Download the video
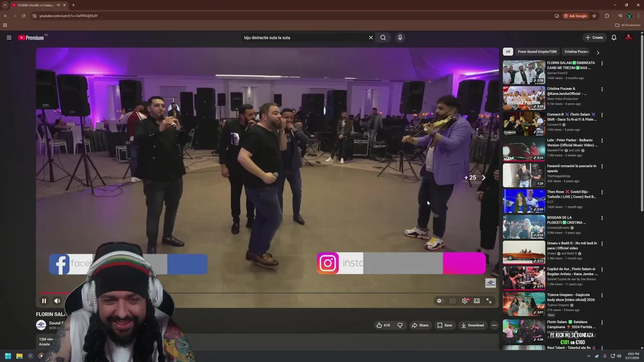The height and width of the screenshot is (362, 644). [472, 325]
